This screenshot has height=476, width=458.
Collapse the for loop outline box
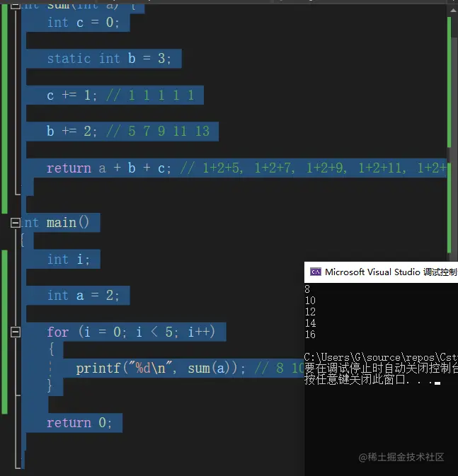[16, 332]
